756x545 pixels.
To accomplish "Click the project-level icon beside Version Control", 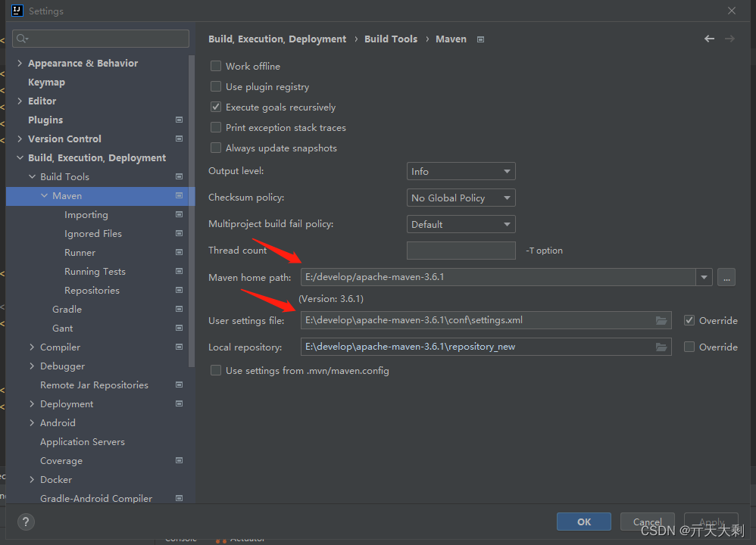I will click(179, 139).
